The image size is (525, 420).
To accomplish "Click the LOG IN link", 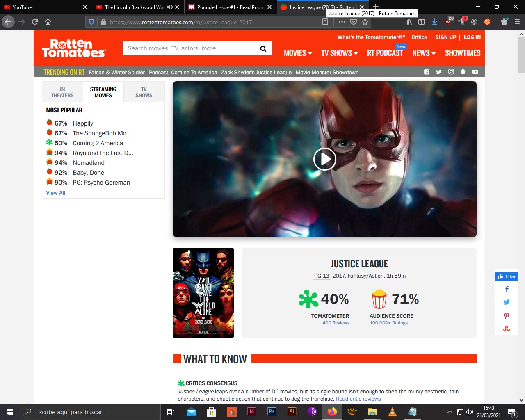I will tap(472, 37).
